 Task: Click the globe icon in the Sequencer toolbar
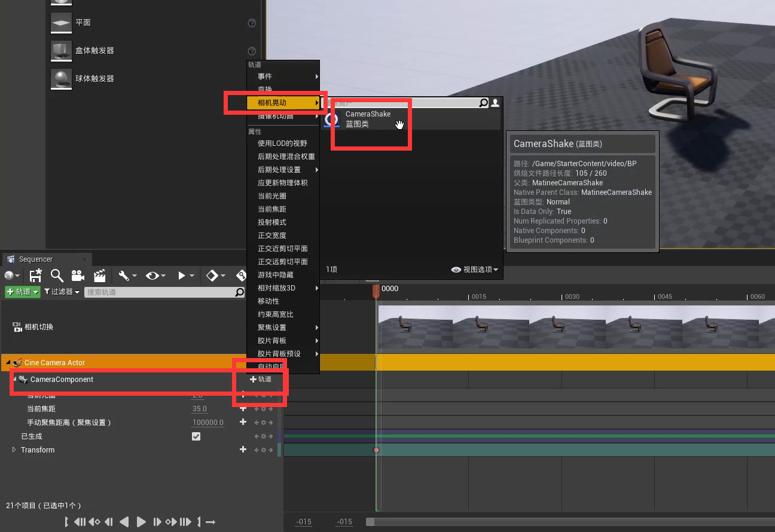coord(8,276)
